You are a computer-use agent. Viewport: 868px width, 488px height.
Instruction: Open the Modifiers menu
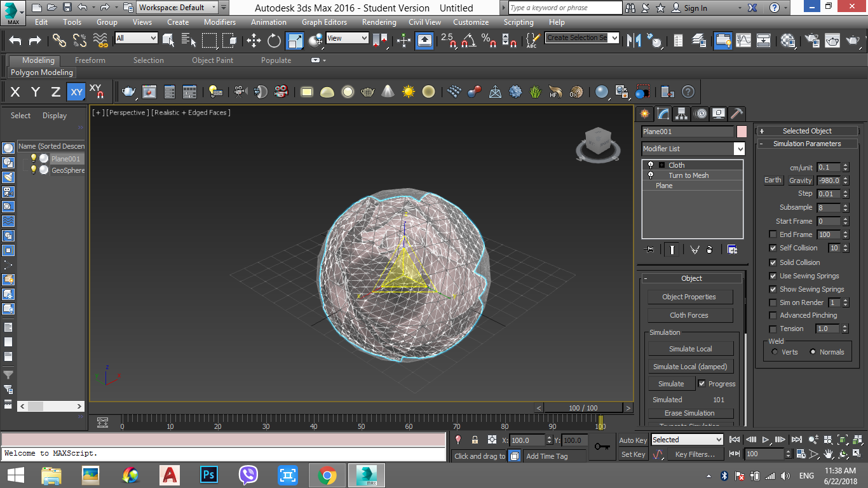coord(220,22)
